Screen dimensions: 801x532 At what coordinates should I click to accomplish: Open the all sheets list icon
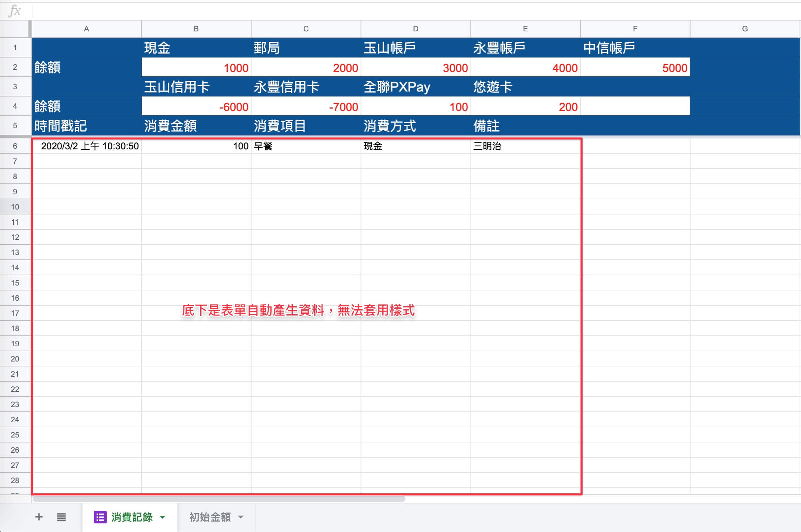(61, 517)
